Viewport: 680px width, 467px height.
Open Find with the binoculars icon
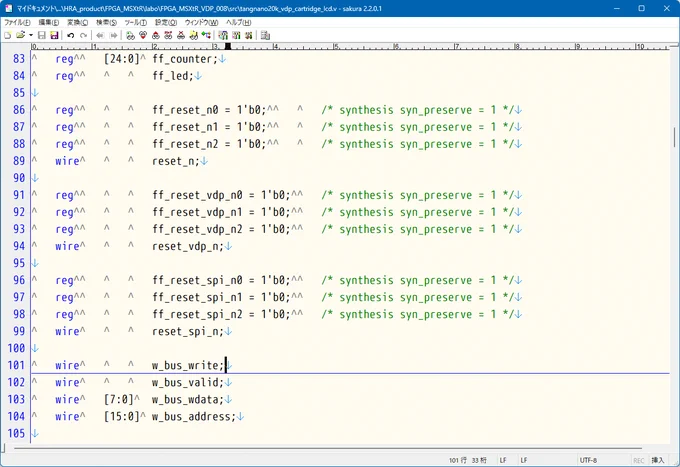(x=130, y=36)
